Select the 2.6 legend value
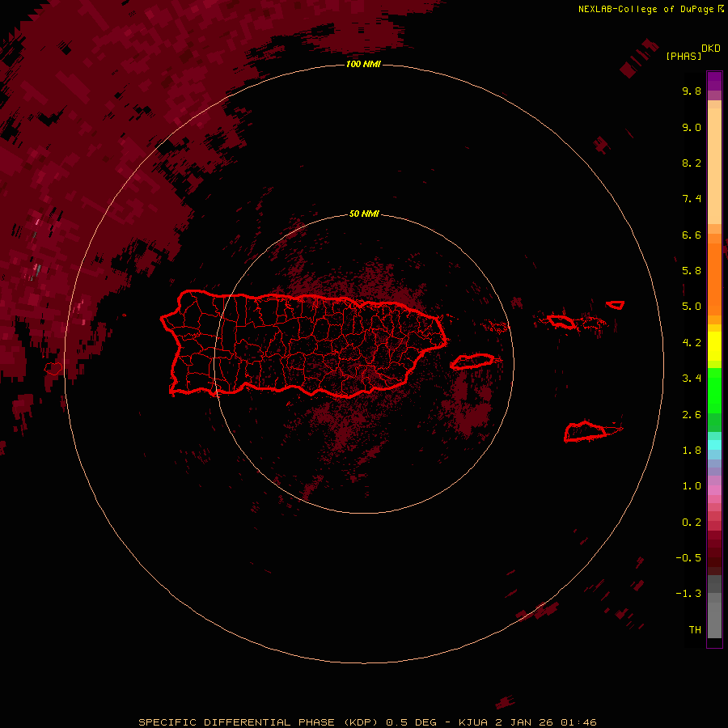 tap(692, 415)
